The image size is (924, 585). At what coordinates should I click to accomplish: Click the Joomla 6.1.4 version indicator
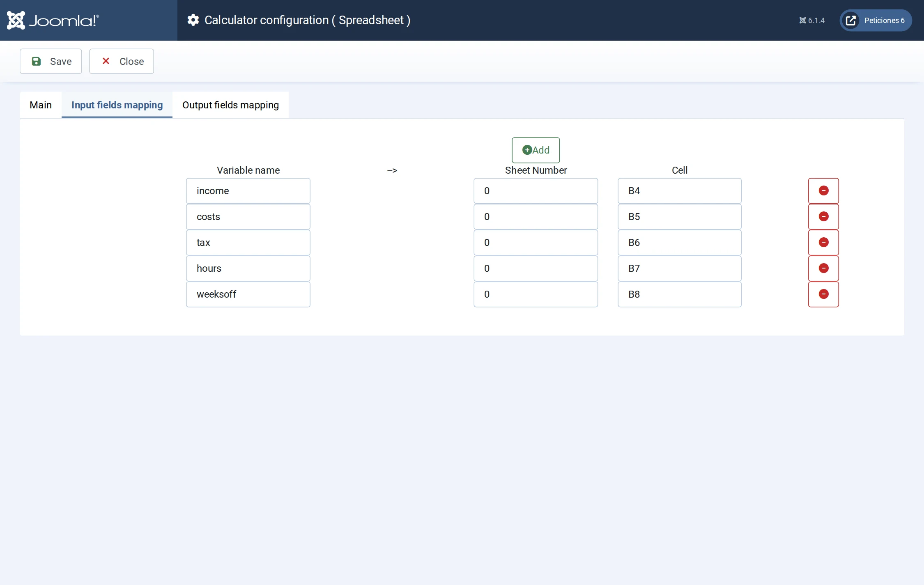pos(812,20)
